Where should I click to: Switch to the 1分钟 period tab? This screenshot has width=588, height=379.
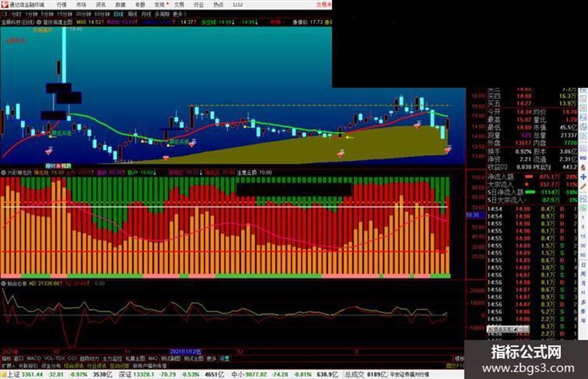31,14
